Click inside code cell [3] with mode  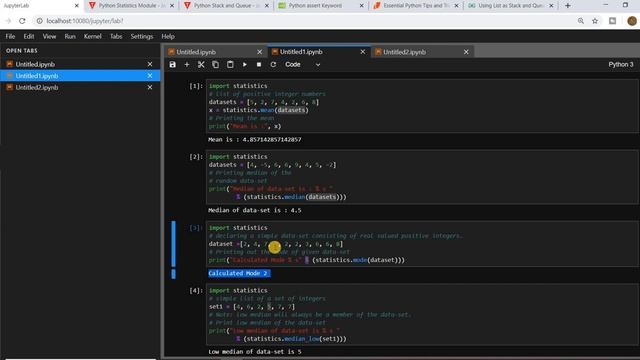422,244
